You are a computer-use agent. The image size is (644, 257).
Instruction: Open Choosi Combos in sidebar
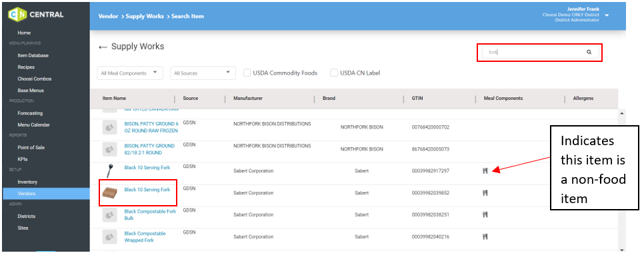click(x=35, y=79)
